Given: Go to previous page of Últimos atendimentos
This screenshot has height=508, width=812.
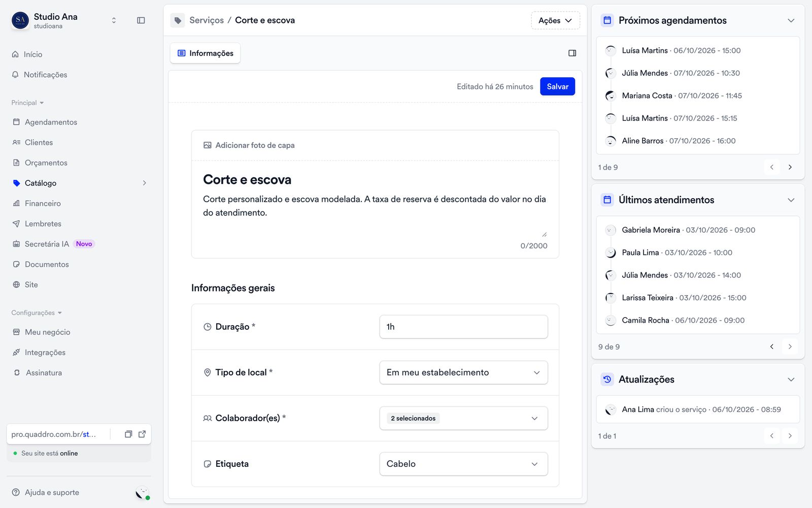Looking at the screenshot, I should (772, 346).
